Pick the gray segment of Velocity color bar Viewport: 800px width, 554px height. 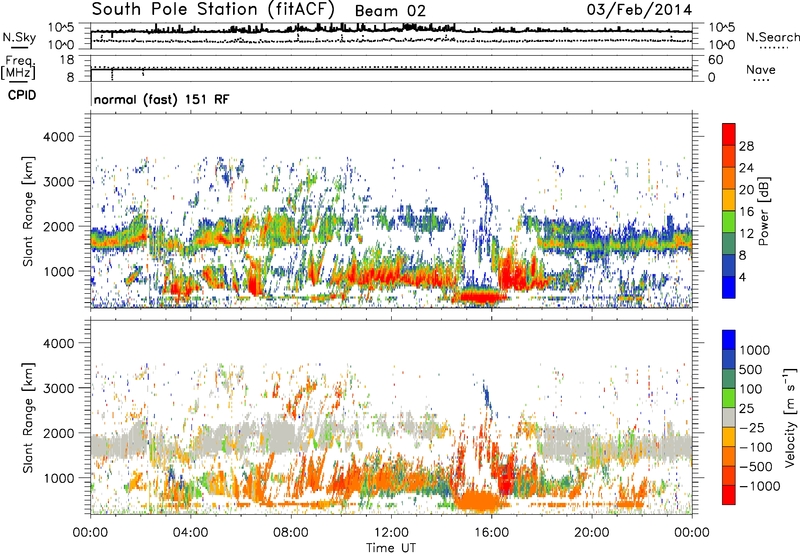729,417
